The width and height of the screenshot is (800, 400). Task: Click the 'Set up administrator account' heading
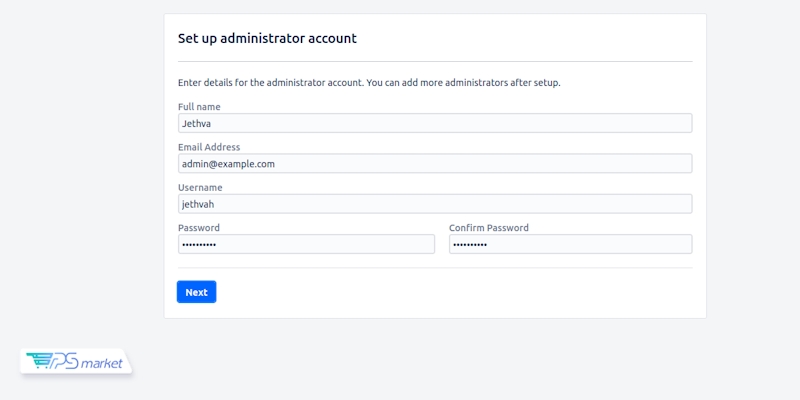pos(267,39)
